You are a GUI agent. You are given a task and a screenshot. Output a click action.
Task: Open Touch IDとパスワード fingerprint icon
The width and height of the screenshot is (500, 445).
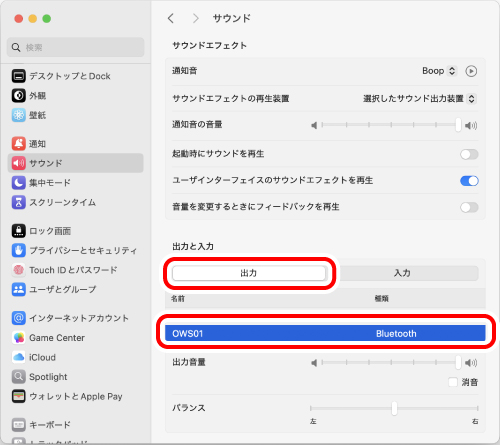(x=19, y=270)
